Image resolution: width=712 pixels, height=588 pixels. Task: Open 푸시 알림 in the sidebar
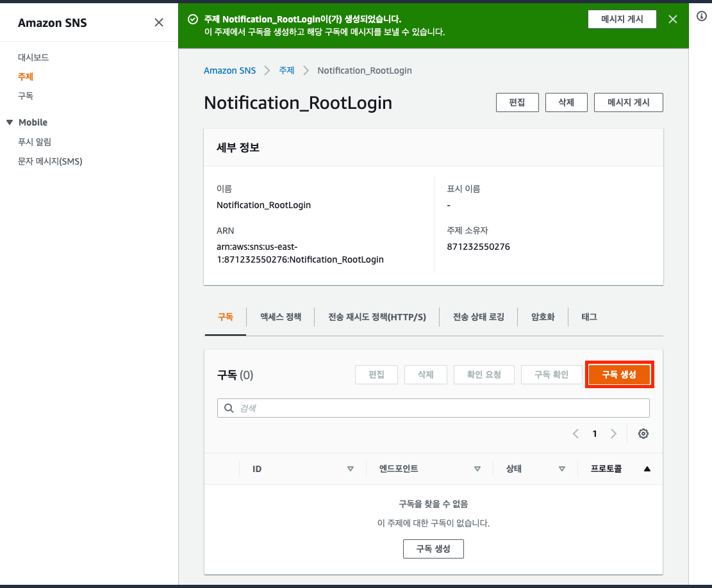point(35,142)
